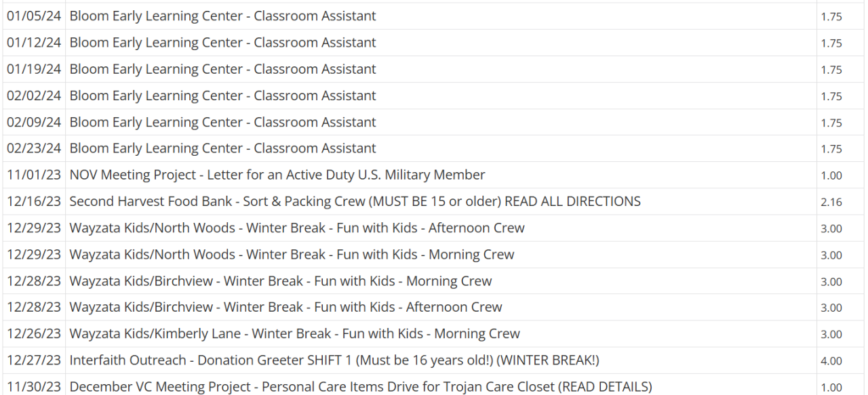The image size is (868, 395).
Task: Open December VC Meeting Project entry
Action: pos(361,387)
